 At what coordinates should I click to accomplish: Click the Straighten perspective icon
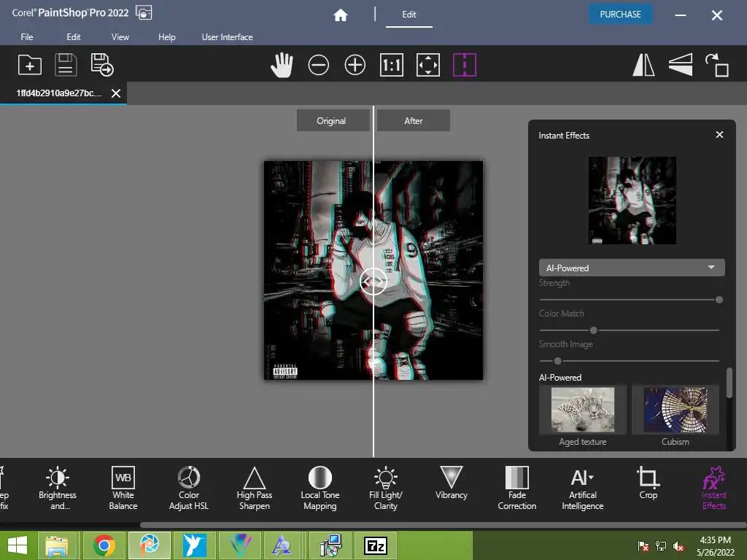coord(681,65)
